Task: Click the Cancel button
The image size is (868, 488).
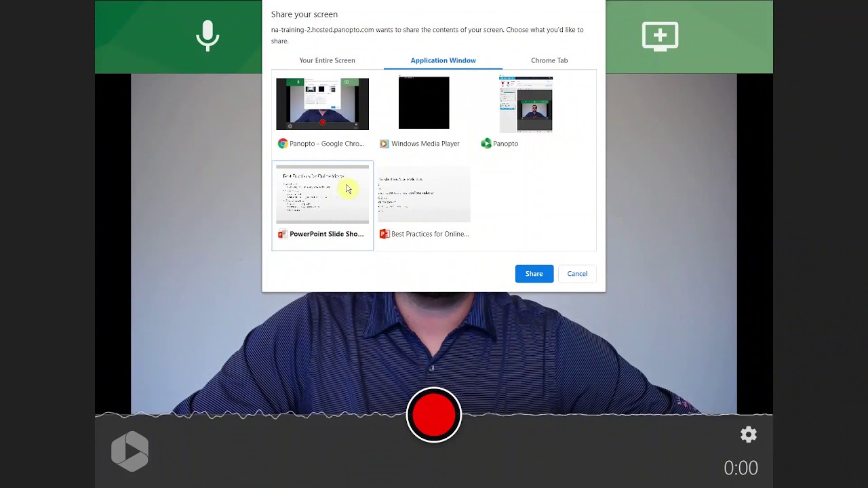Action: pyautogui.click(x=577, y=274)
